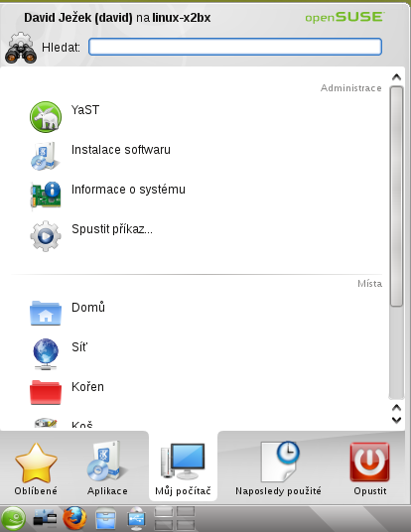Switch virtual desktop via pager

[175, 518]
